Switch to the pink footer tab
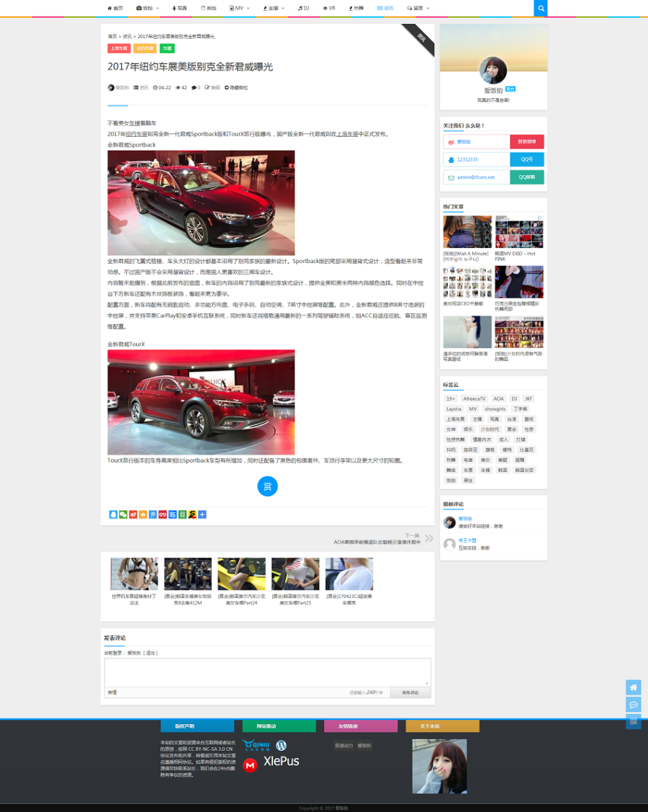Viewport: 648px width, 812px height. [x=361, y=726]
